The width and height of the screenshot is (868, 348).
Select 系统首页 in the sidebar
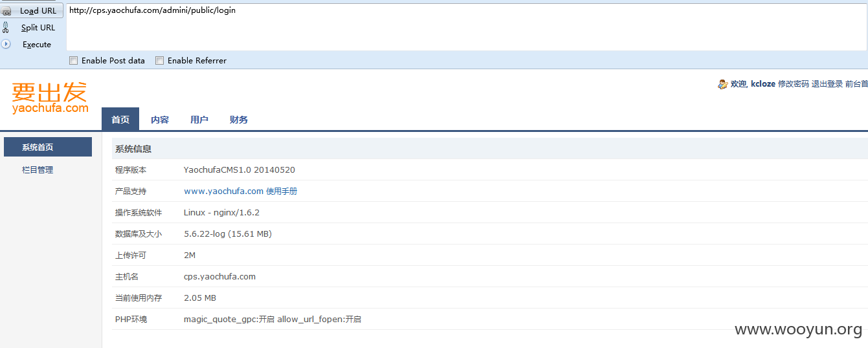pyautogui.click(x=48, y=147)
